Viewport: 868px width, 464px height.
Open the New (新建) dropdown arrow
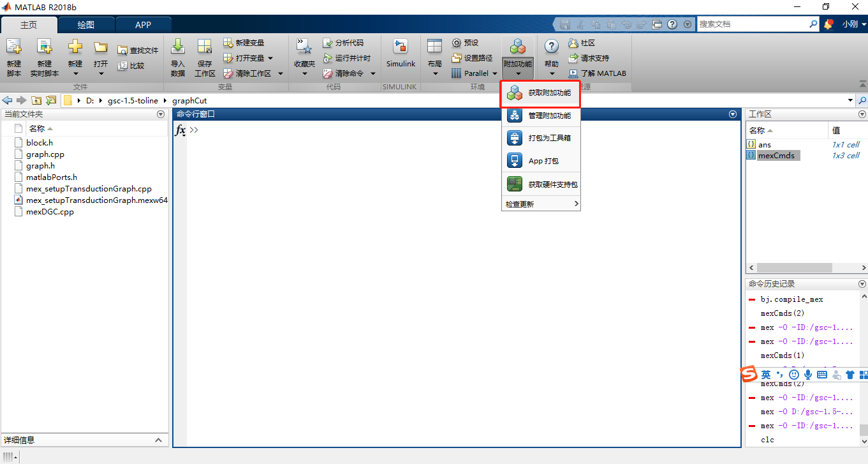pyautogui.click(x=75, y=73)
